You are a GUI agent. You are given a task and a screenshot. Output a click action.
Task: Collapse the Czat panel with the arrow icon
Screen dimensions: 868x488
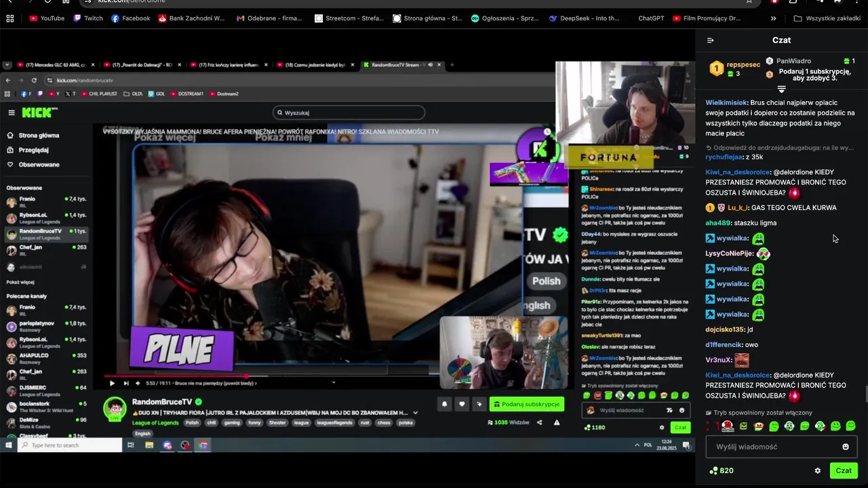(710, 40)
